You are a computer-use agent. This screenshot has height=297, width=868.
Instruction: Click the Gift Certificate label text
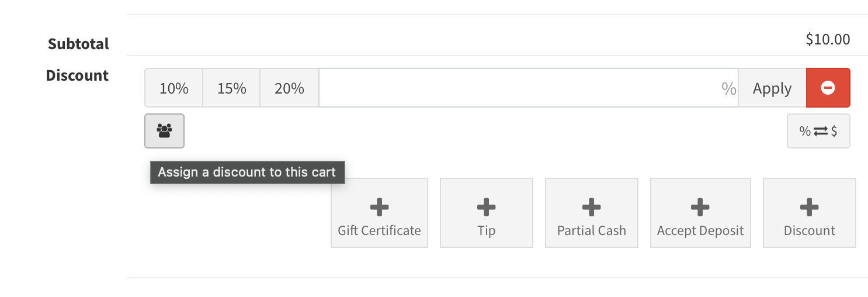379,230
